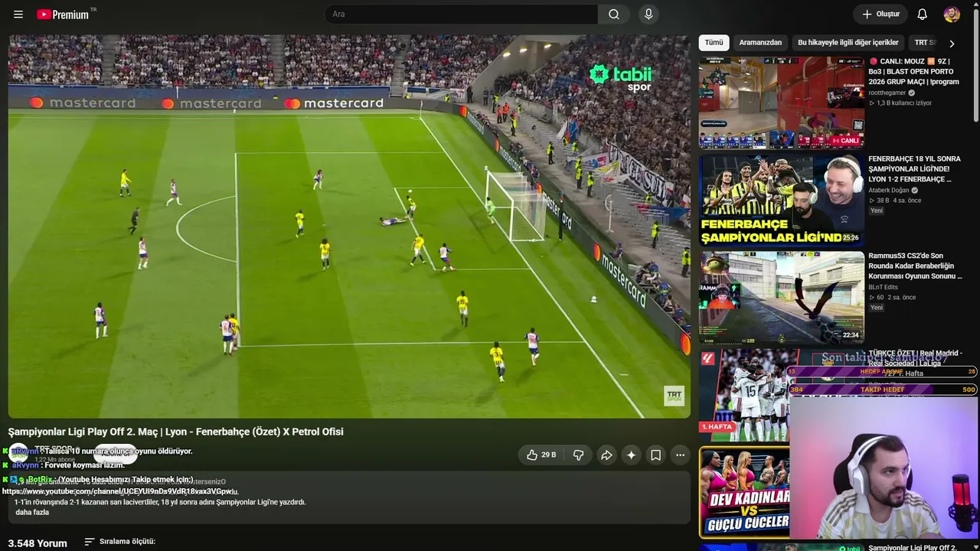Open the hamburger guide menu
980x551 pixels.
tap(18, 15)
